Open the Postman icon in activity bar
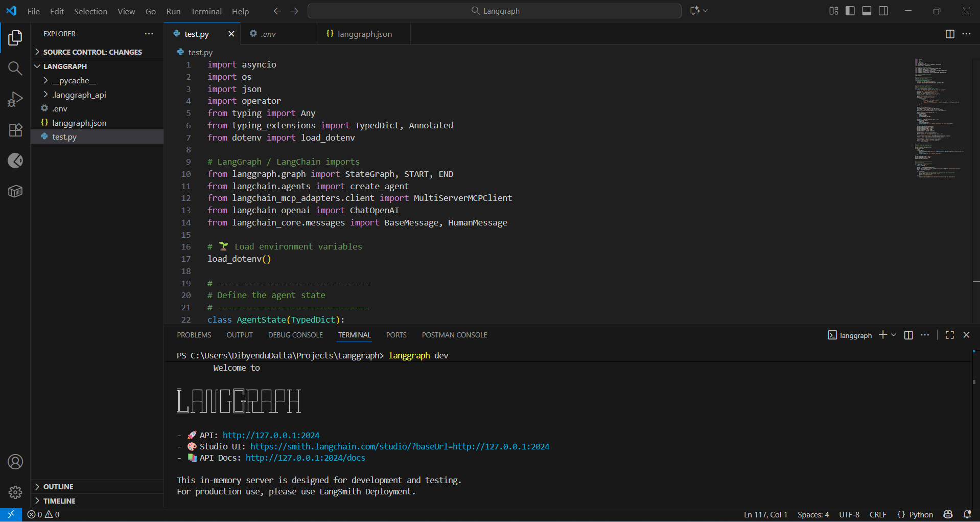 tap(15, 161)
